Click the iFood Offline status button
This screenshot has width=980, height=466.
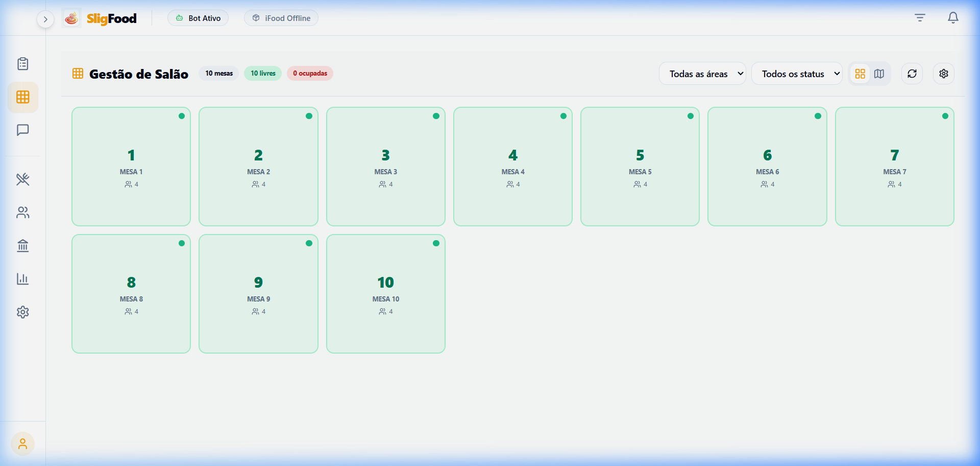tap(281, 18)
